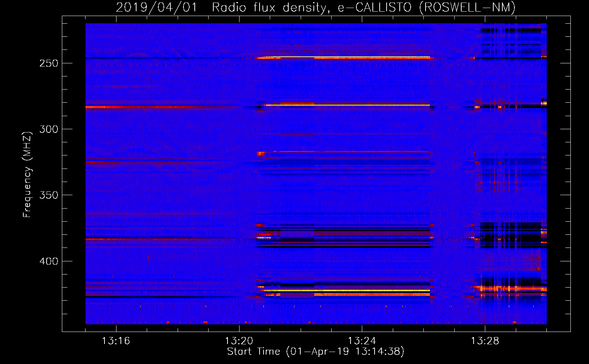Screen dimensions: 589x364
Task: Click the 'Start Time (01-Apr-19 13:14:38)' x-axis label
Action: click(316, 352)
